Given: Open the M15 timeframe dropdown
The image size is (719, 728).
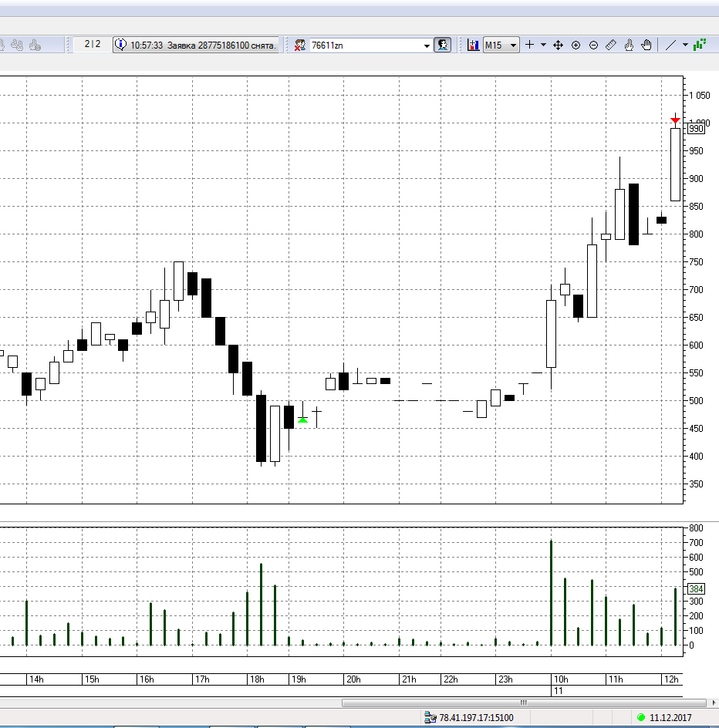Looking at the screenshot, I should pyautogui.click(x=501, y=45).
